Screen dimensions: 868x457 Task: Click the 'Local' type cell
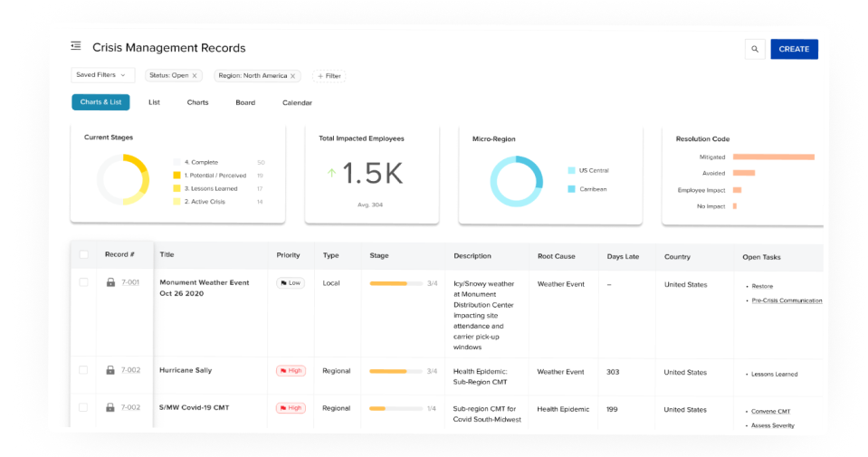(331, 282)
